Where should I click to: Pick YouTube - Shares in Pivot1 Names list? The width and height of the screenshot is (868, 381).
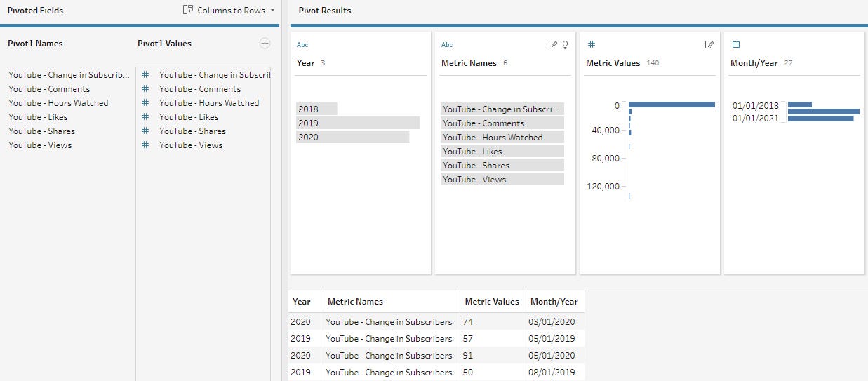[41, 131]
